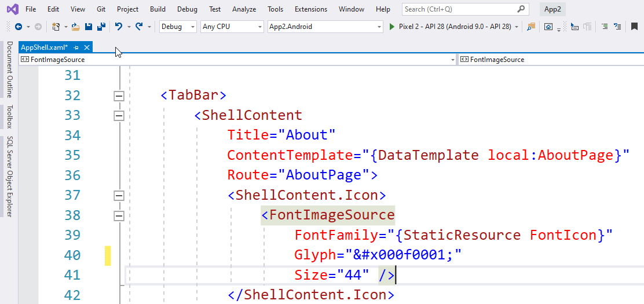Click the Title="About" attribute text
Image resolution: width=644 pixels, height=304 pixels.
click(x=281, y=135)
